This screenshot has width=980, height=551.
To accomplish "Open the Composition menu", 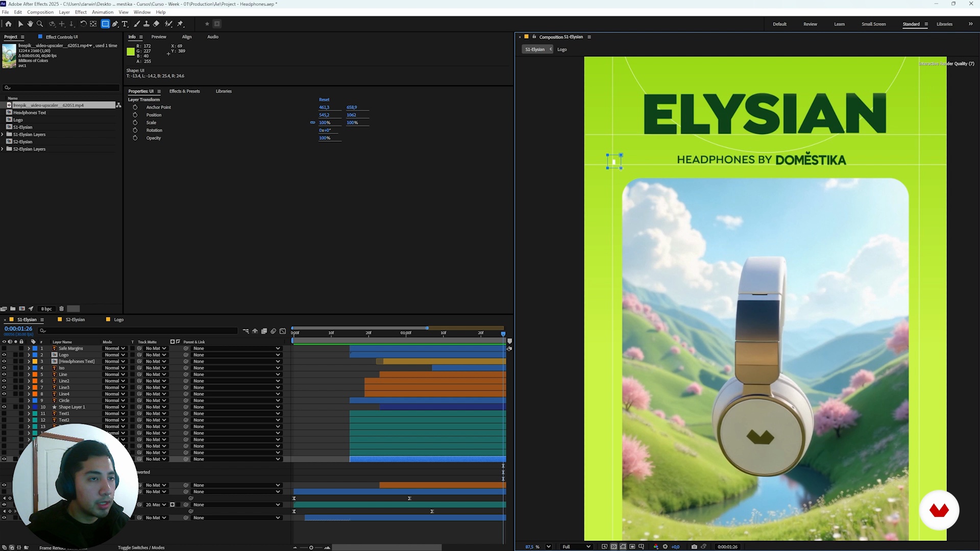I will coord(40,12).
